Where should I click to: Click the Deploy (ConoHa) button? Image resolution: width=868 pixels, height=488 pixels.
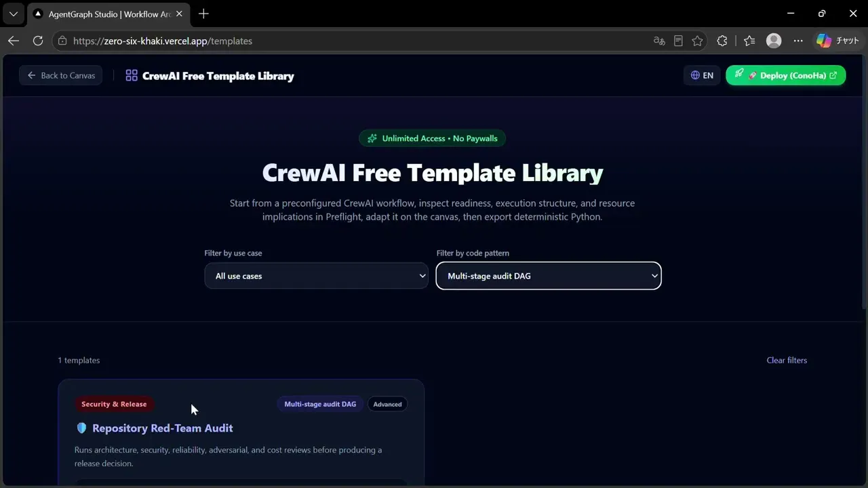785,75
